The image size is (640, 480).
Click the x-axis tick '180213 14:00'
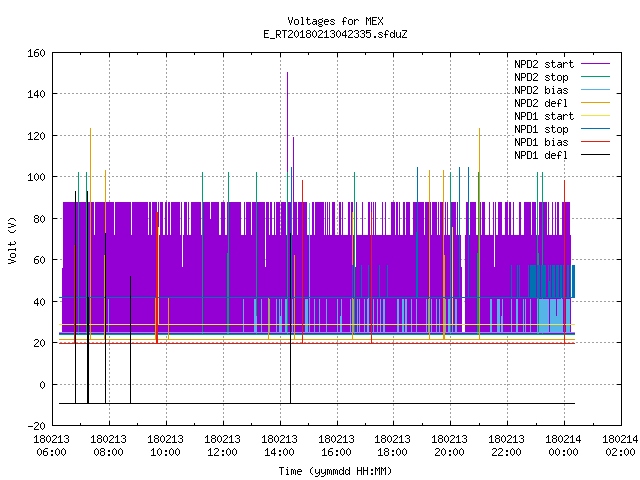(279, 446)
